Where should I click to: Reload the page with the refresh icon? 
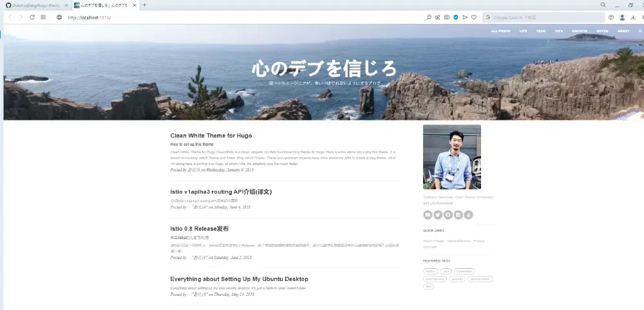pos(32,17)
